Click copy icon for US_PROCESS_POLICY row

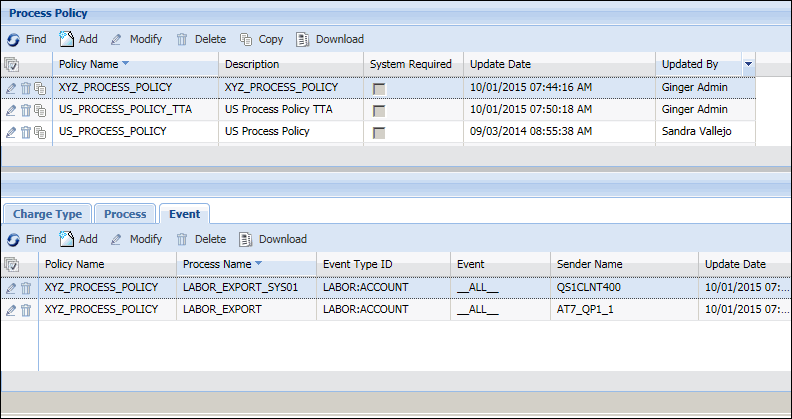(40, 132)
